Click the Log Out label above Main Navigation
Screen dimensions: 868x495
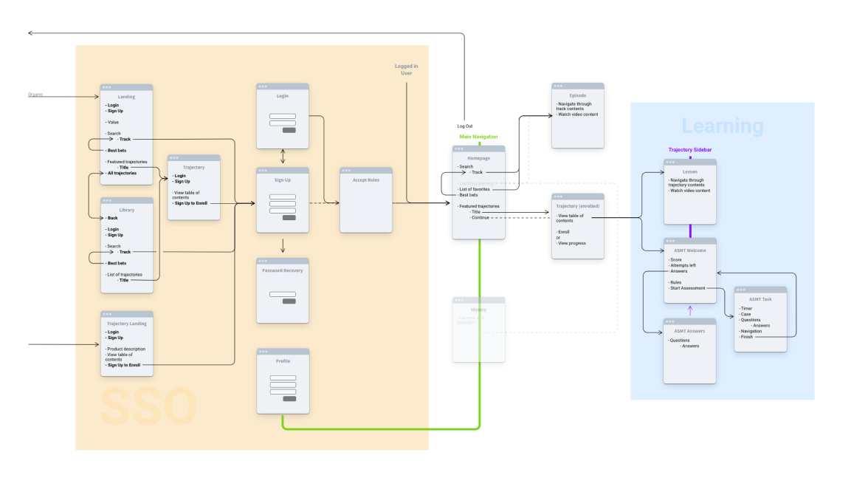465,126
